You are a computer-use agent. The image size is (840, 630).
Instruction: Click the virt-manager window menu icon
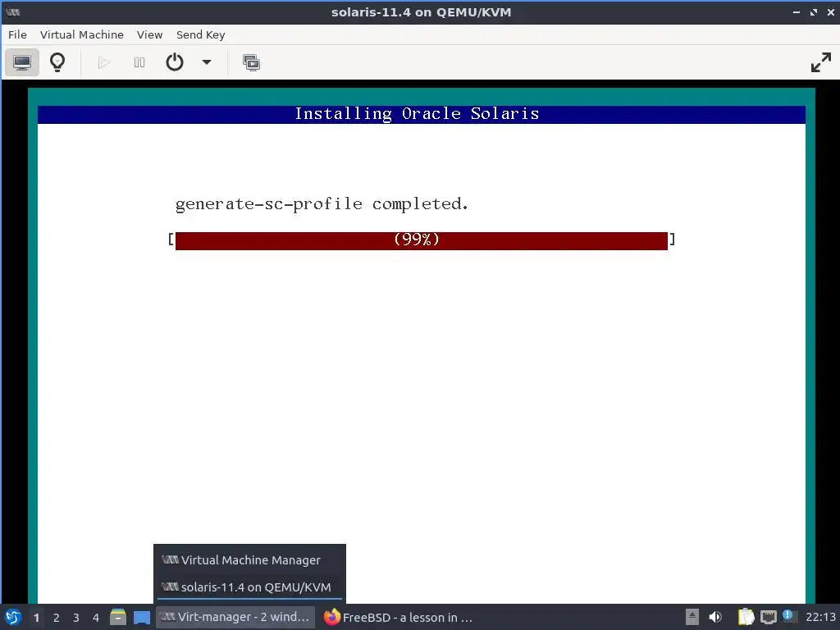13,11
